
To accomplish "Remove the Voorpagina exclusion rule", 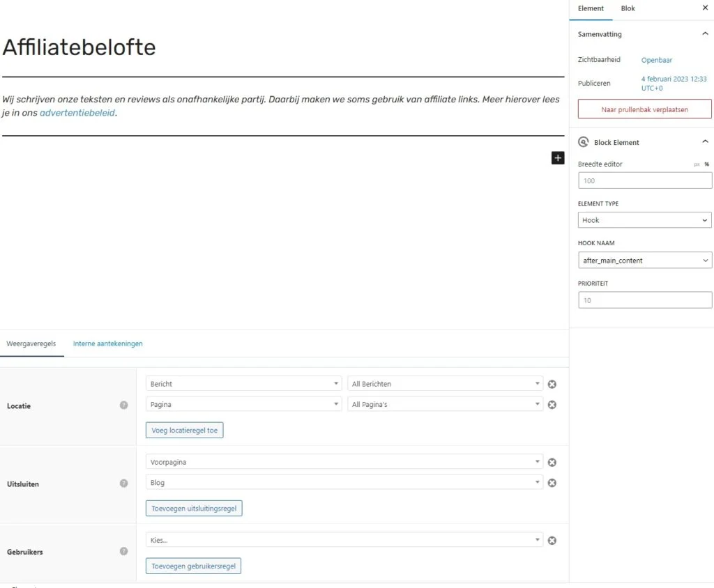I will click(552, 462).
